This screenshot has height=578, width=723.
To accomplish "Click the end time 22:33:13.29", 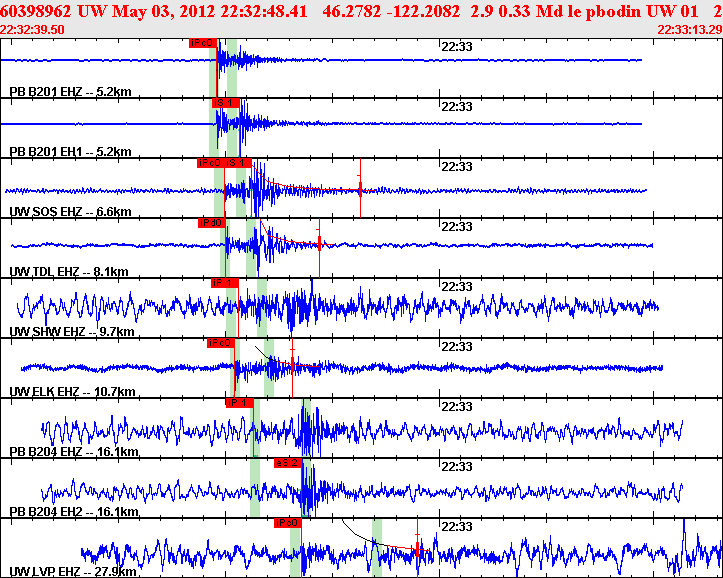I will coord(690,30).
